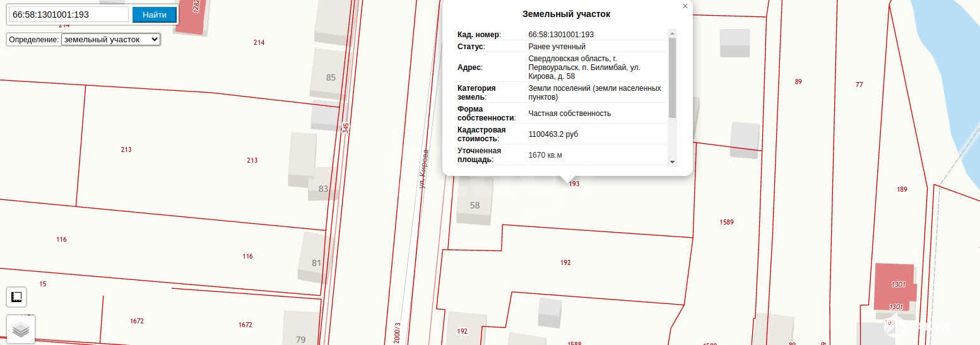Click the parcel 193 label under popup
The width and height of the screenshot is (980, 345).
pos(574,184)
